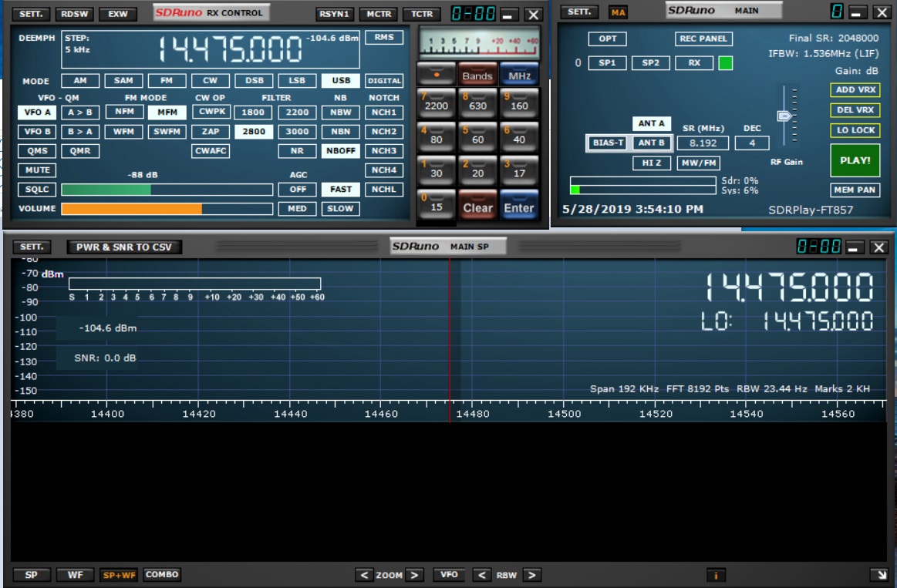This screenshot has height=588, width=897.
Task: Click the keypad Clear key
Action: click(477, 206)
